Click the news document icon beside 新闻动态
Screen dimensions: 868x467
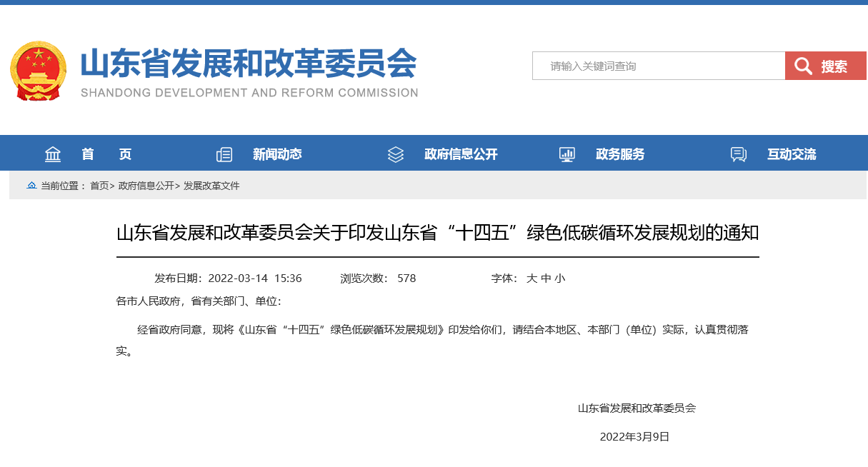[x=224, y=154]
